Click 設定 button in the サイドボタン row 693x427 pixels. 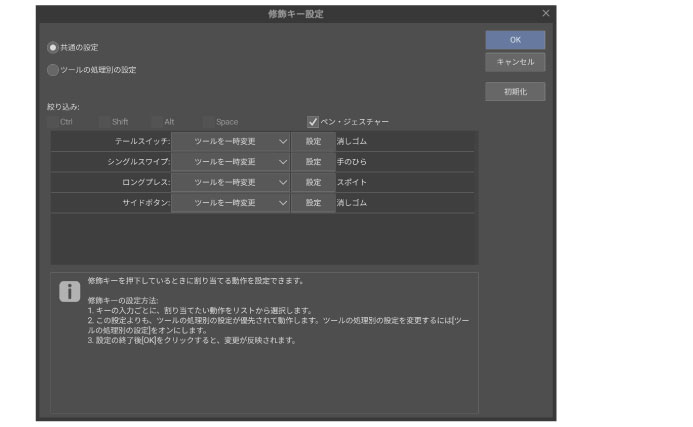click(x=313, y=203)
